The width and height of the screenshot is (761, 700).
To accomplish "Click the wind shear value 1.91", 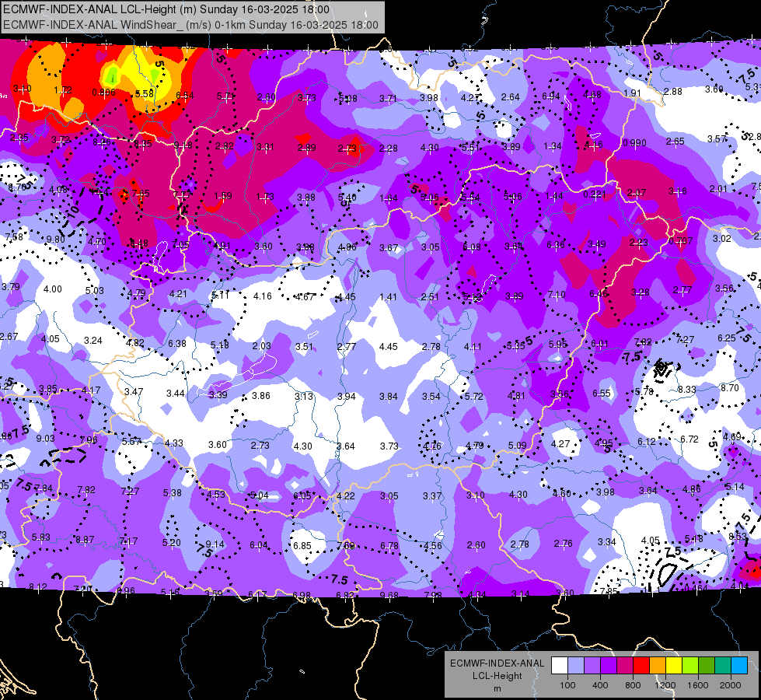I will (x=633, y=93).
